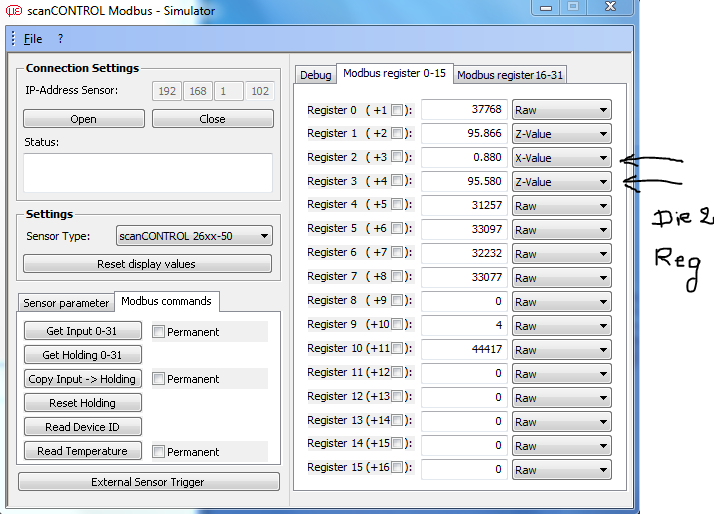Toggle the +12 checkbox of Register 11
The width and height of the screenshot is (714, 514).
coord(397,372)
